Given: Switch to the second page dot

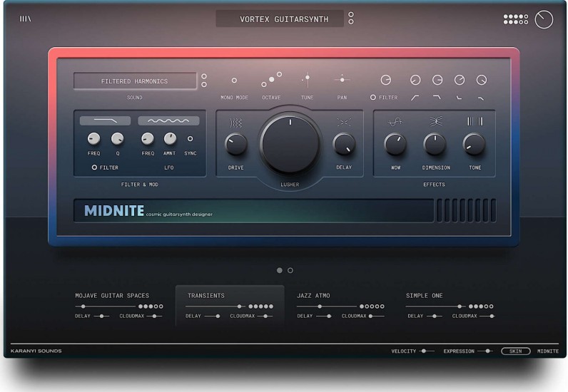Looking at the screenshot, I should click(290, 270).
